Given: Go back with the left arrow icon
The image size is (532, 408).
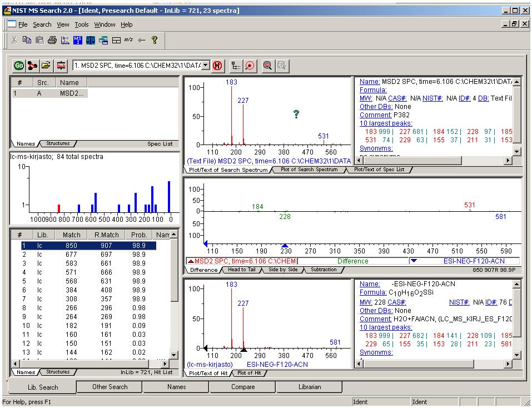Looking at the screenshot, I should (142, 41).
